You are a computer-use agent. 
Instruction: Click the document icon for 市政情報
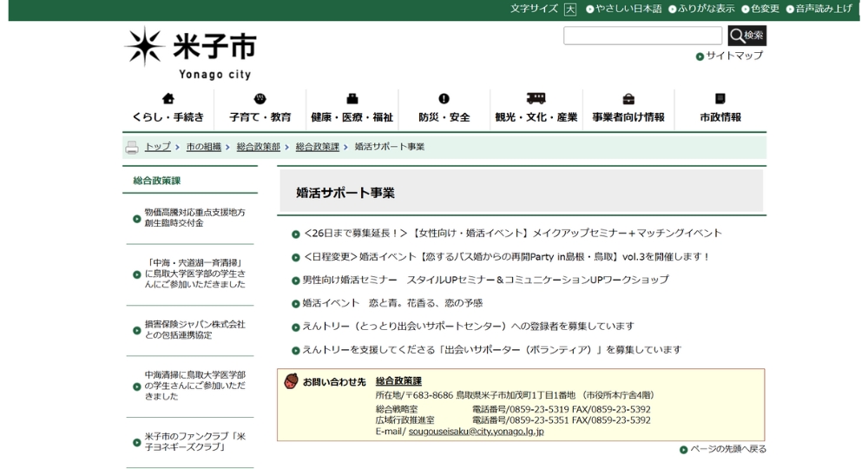[x=720, y=98]
